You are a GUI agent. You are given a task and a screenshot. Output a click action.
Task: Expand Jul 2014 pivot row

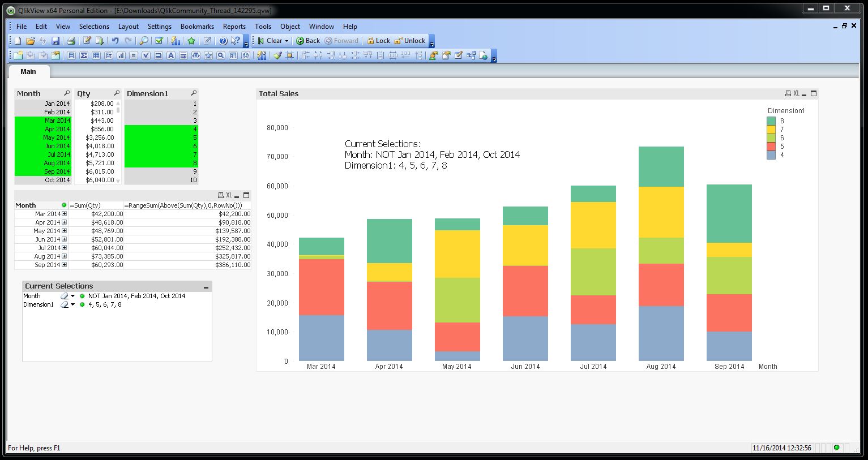pyautogui.click(x=65, y=248)
